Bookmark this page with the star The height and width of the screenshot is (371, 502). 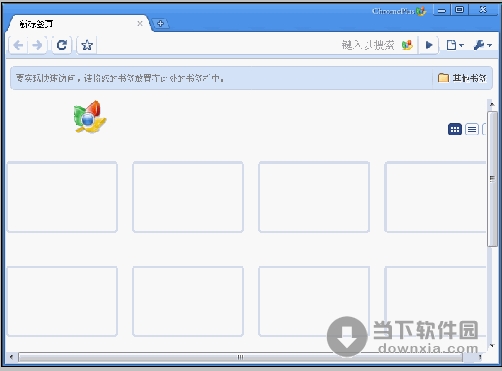(x=87, y=45)
